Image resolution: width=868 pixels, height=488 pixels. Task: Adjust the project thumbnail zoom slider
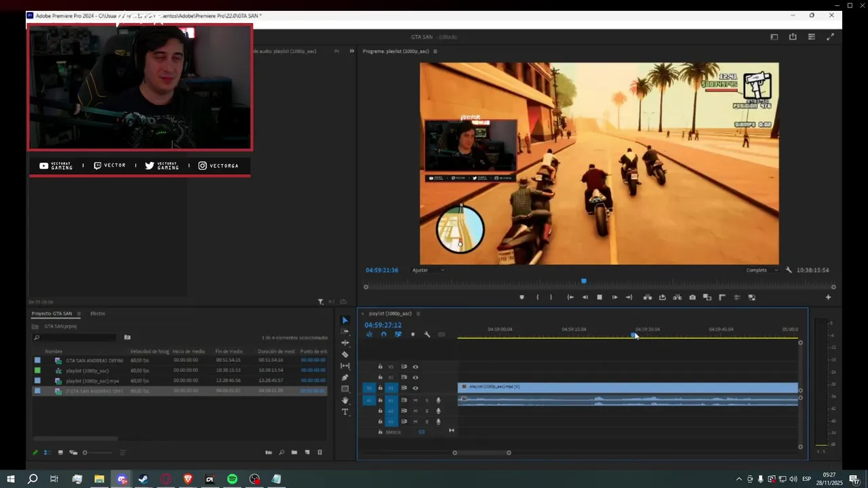pos(98,453)
